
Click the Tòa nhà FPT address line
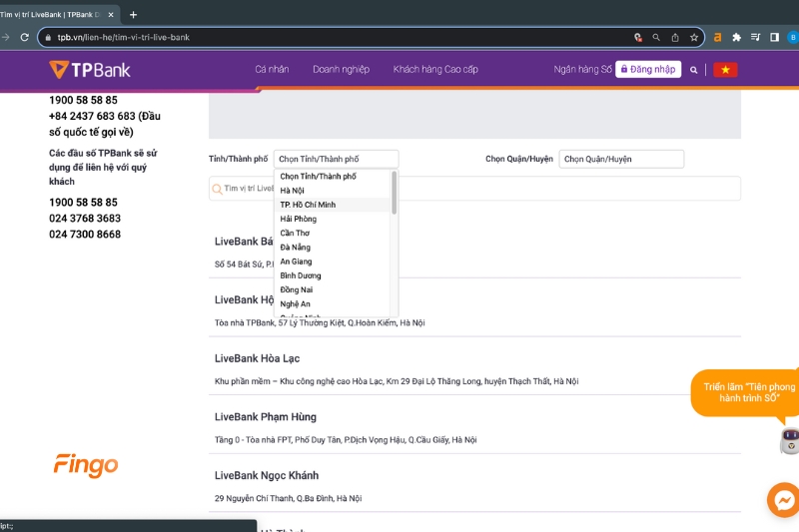pos(346,440)
